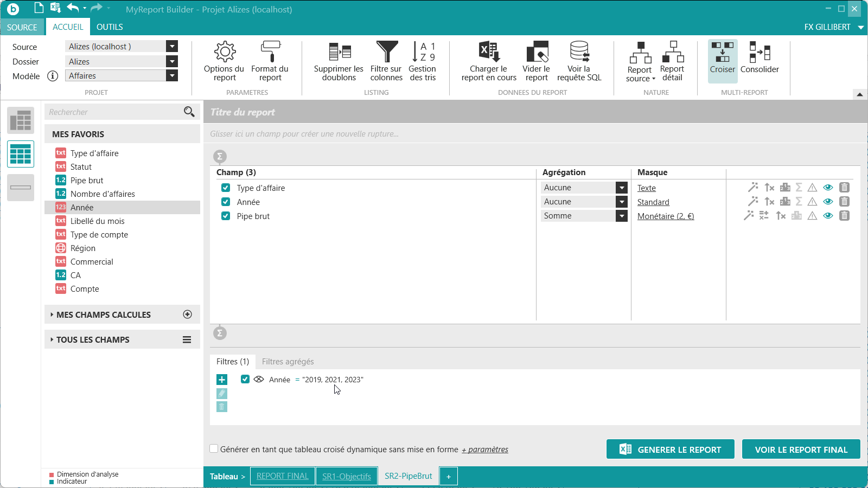Uncheck the Type d'affaire field checkbox
Screen dimensions: 868x488
point(226,188)
